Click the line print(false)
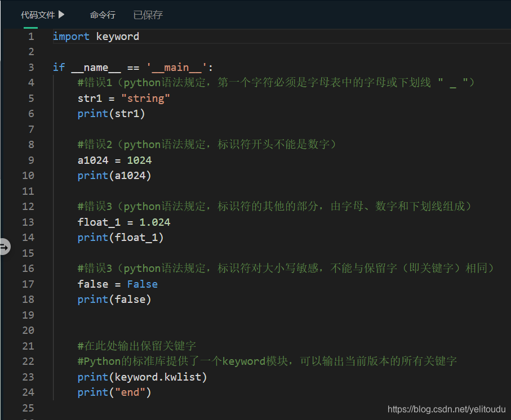511x420 pixels. pyautogui.click(x=114, y=300)
